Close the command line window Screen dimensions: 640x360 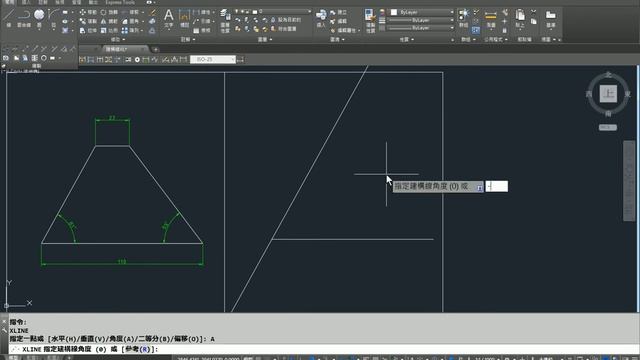tap(4, 322)
